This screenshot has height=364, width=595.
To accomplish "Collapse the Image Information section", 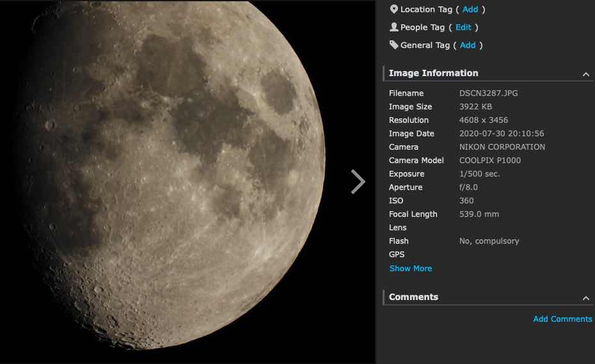I will tap(586, 74).
